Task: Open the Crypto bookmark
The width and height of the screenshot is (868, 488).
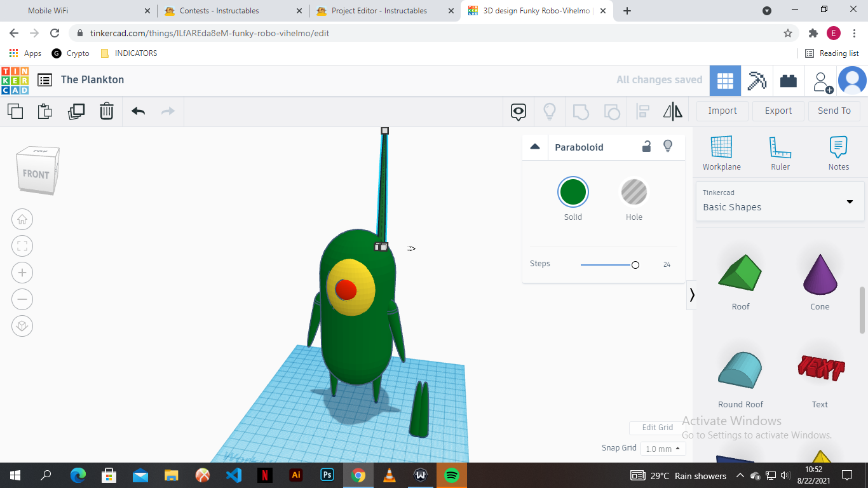Action: click(71, 53)
